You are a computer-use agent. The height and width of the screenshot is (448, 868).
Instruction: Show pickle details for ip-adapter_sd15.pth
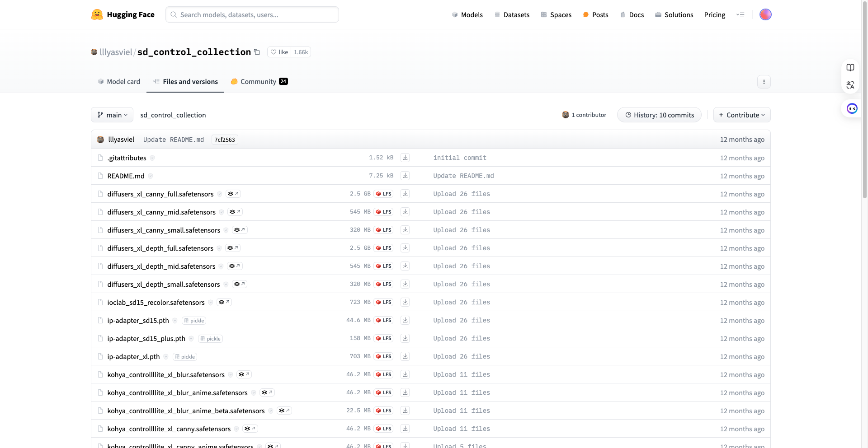(x=194, y=321)
